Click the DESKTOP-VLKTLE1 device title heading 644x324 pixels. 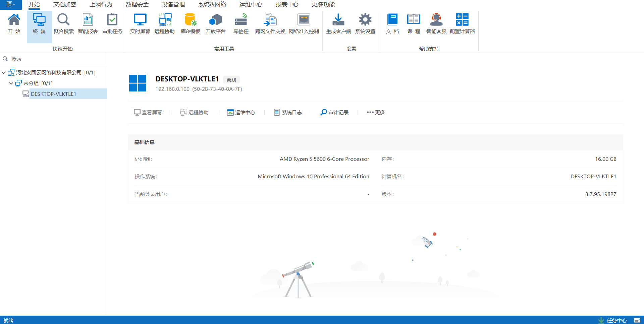click(187, 79)
